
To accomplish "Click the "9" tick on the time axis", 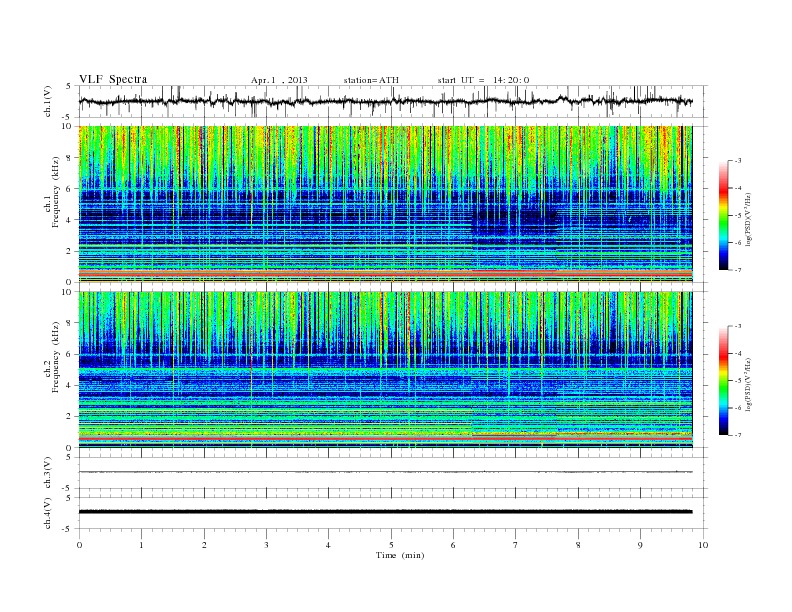I will click(x=640, y=545).
